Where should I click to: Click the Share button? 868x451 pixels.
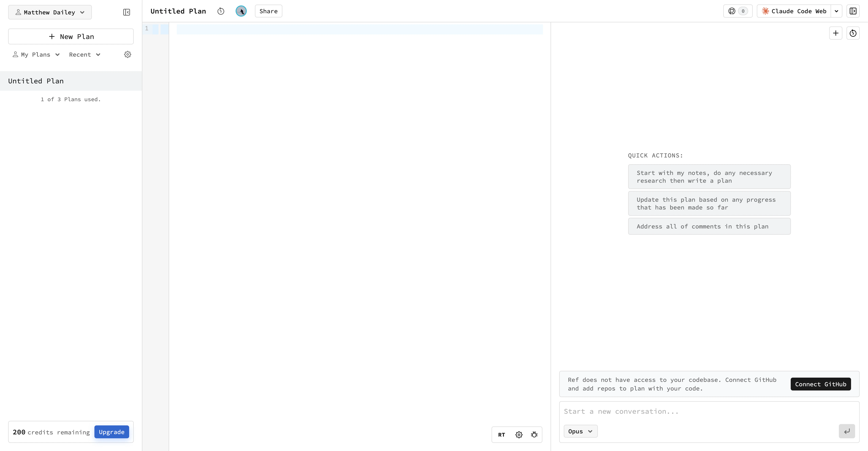click(x=268, y=11)
